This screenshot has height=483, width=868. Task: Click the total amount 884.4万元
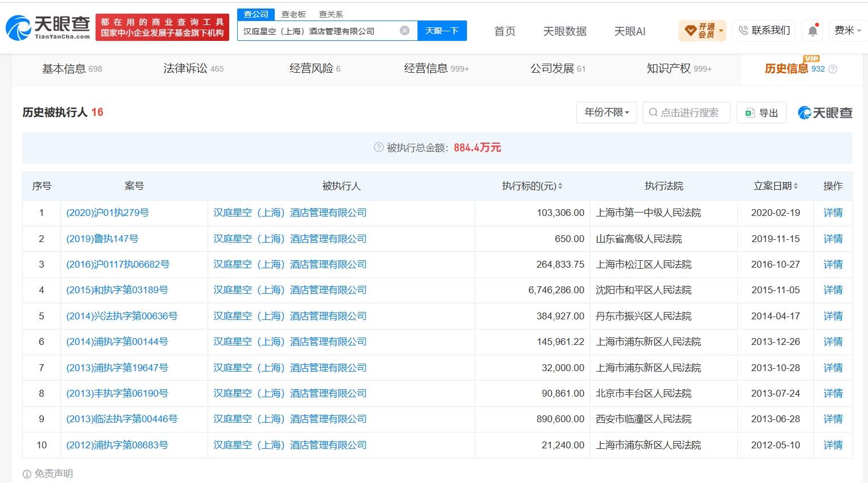click(477, 148)
